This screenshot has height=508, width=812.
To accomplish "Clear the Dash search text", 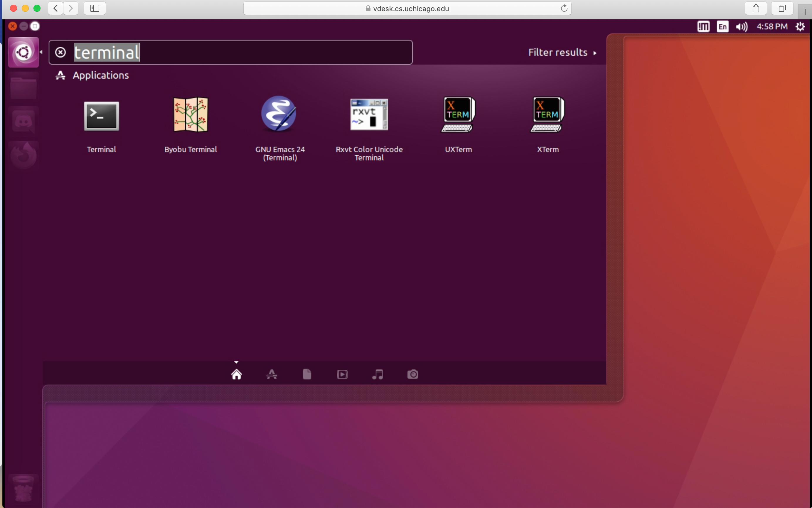I will pos(60,52).
